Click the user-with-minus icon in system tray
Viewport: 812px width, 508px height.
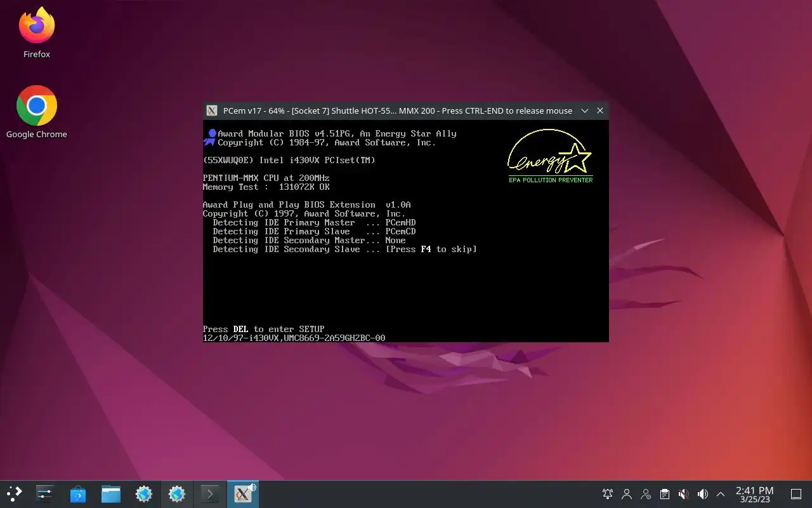point(646,494)
